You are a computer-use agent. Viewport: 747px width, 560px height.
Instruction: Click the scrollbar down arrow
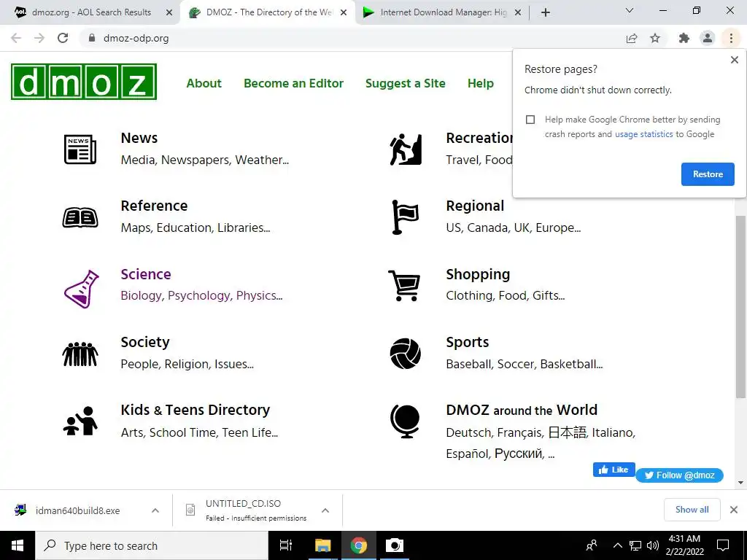741,483
